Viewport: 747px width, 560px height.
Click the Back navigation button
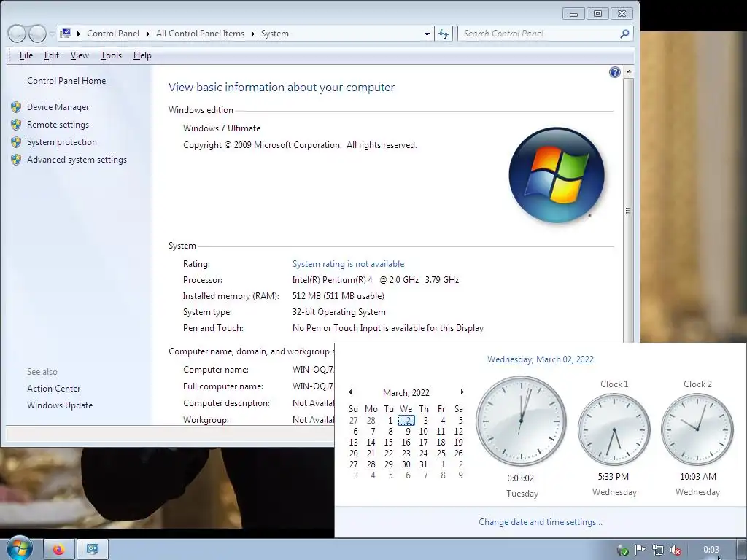click(17, 34)
